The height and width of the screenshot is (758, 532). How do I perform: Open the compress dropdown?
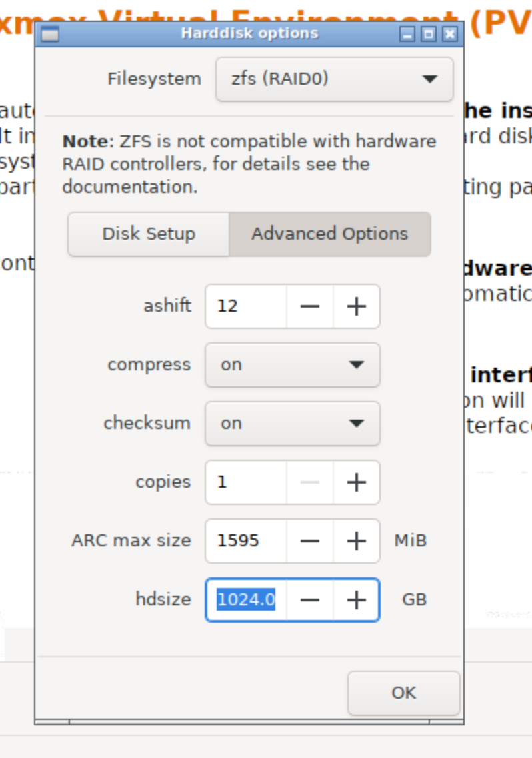click(x=293, y=365)
